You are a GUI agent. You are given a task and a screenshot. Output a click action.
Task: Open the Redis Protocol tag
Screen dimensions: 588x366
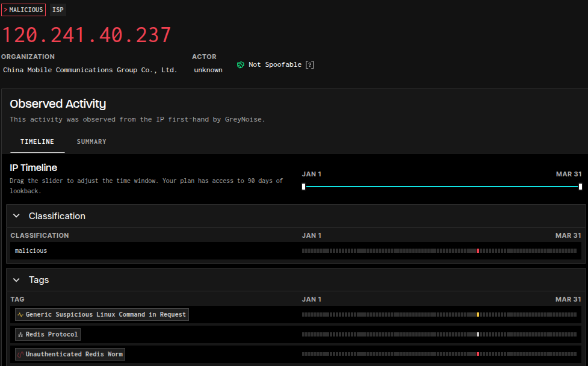(51, 335)
